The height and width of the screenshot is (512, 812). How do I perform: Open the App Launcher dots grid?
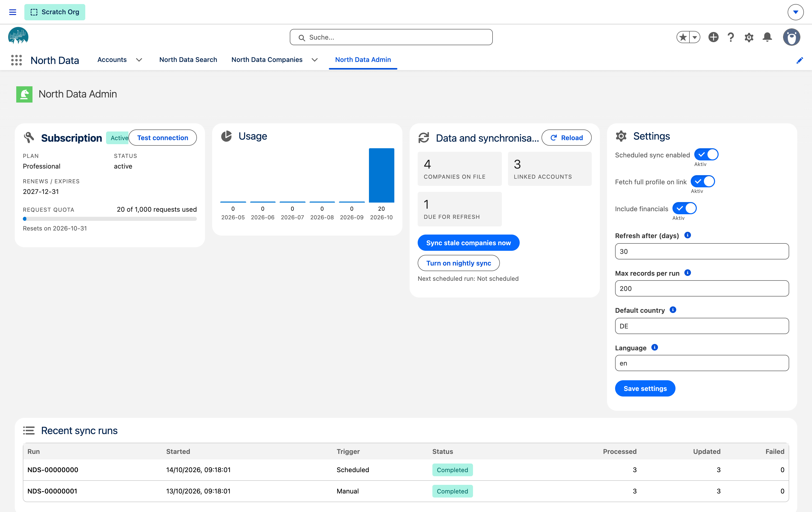[16, 60]
